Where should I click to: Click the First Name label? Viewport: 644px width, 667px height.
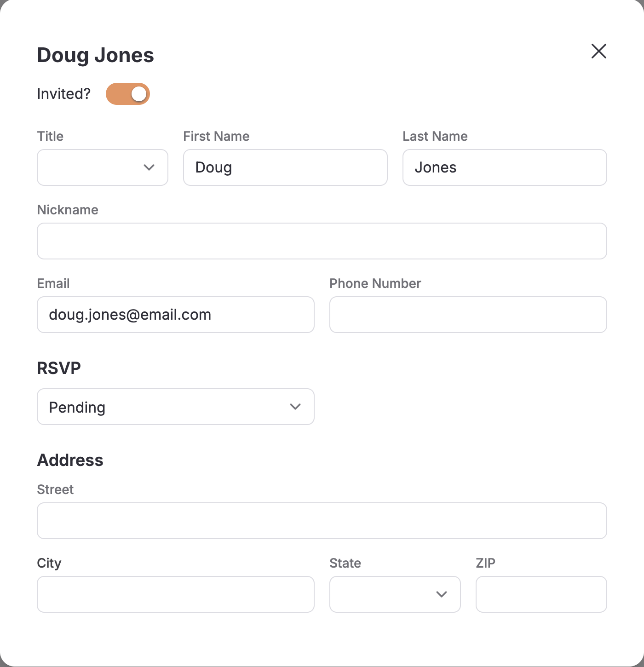click(x=217, y=136)
